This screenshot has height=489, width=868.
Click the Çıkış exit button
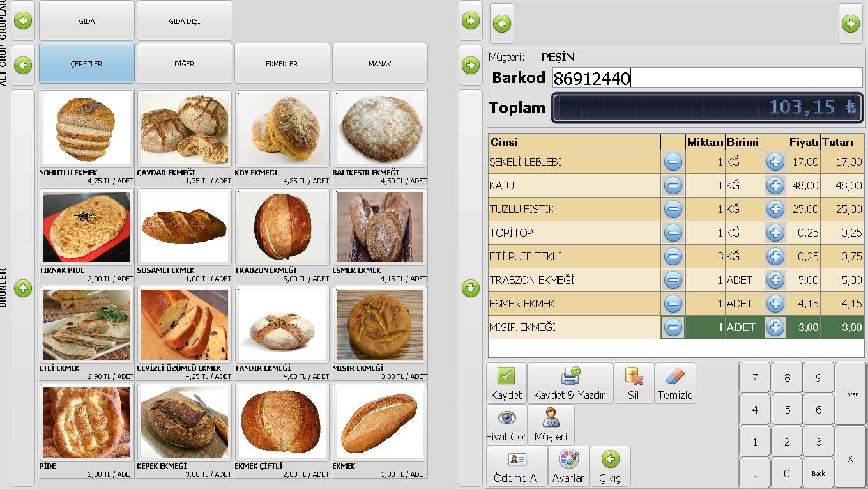pos(610,466)
